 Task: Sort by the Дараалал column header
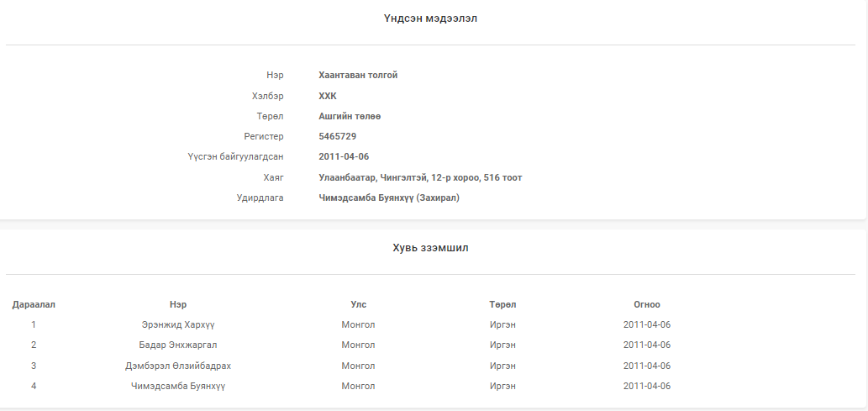click(34, 304)
